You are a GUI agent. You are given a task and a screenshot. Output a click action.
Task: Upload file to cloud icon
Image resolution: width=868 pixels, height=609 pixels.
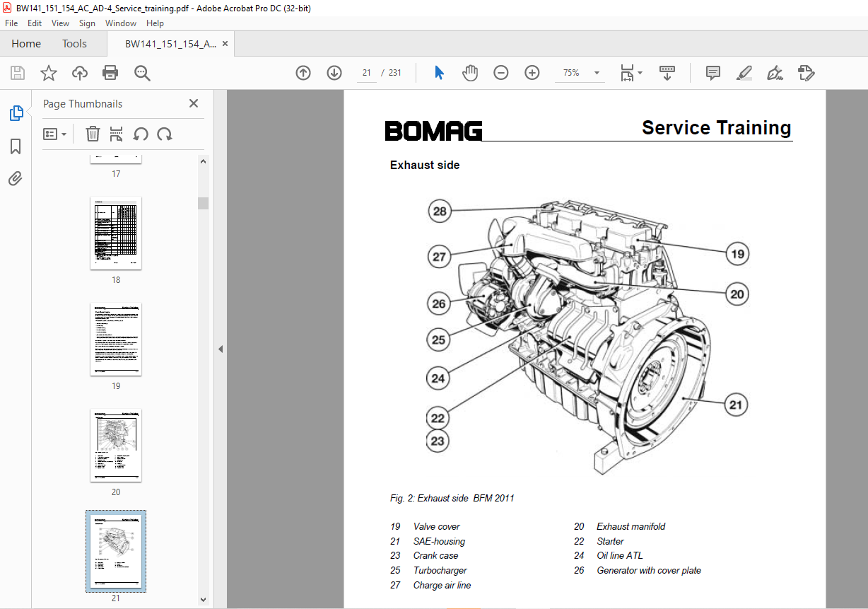click(80, 73)
